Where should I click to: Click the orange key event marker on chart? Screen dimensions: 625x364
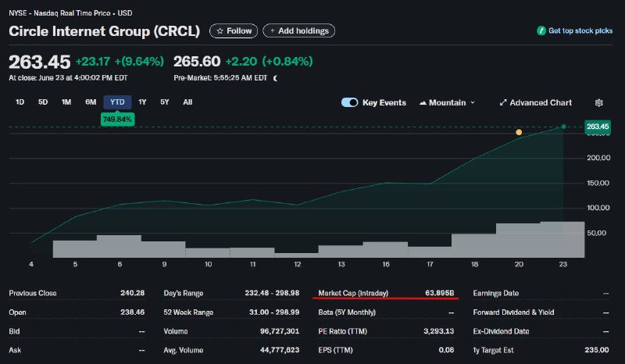click(519, 132)
